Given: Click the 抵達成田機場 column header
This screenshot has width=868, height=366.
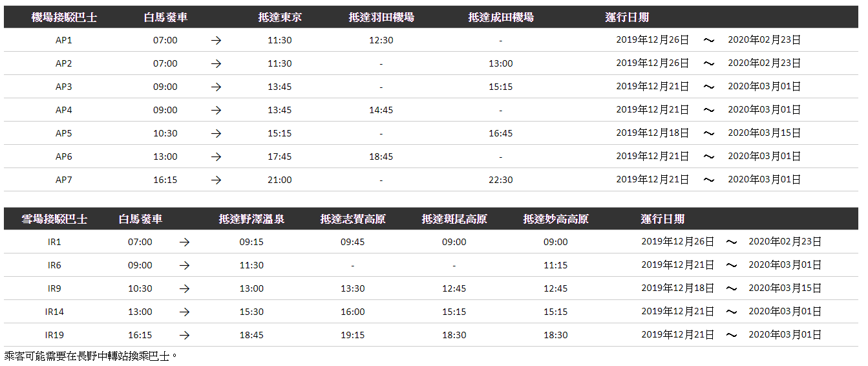Looking at the screenshot, I should tap(501, 17).
